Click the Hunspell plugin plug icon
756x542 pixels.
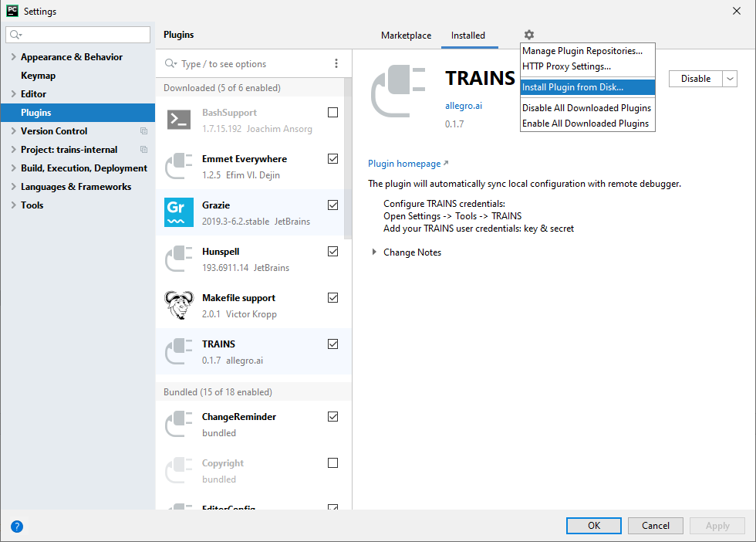(x=179, y=259)
